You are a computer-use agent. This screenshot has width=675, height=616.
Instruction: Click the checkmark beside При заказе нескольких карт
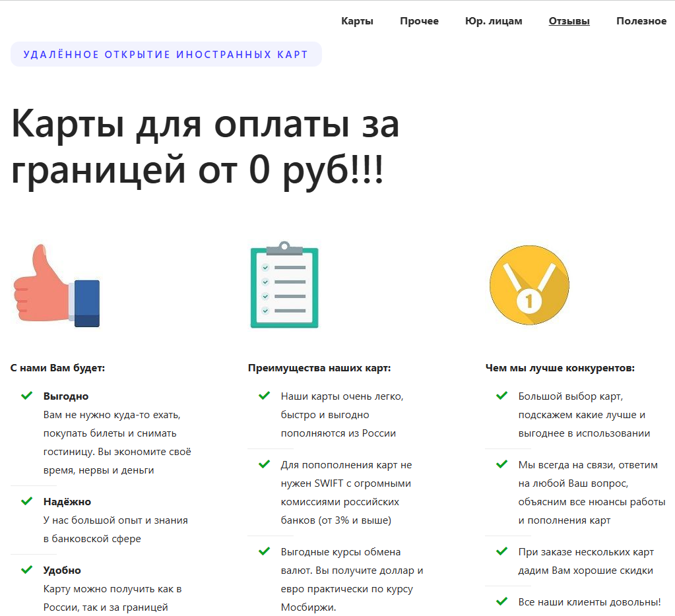[x=502, y=551]
